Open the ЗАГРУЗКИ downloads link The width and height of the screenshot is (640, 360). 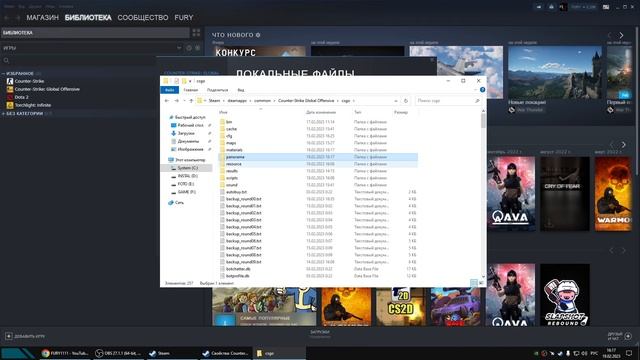coord(320,332)
